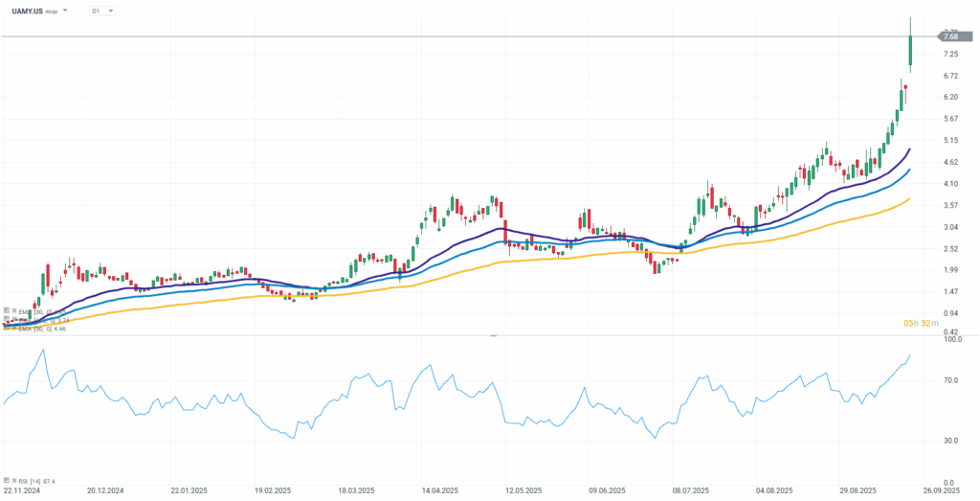Click the tall green latest candlestick
980x501 pixels.
point(910,51)
